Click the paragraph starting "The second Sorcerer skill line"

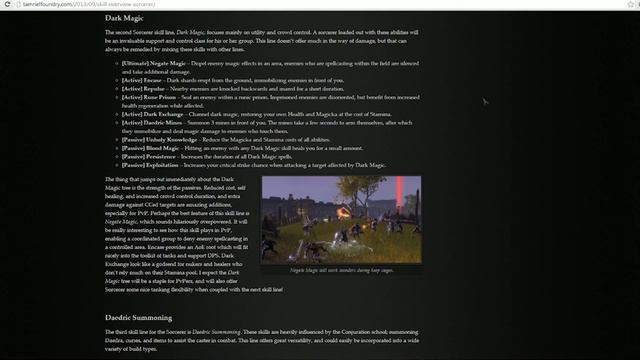coord(262,41)
